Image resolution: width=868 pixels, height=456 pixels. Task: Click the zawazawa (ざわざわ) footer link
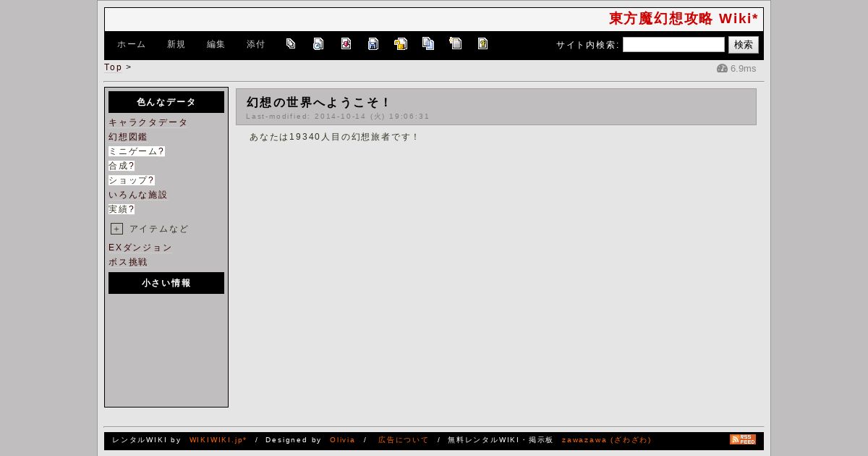tap(607, 440)
